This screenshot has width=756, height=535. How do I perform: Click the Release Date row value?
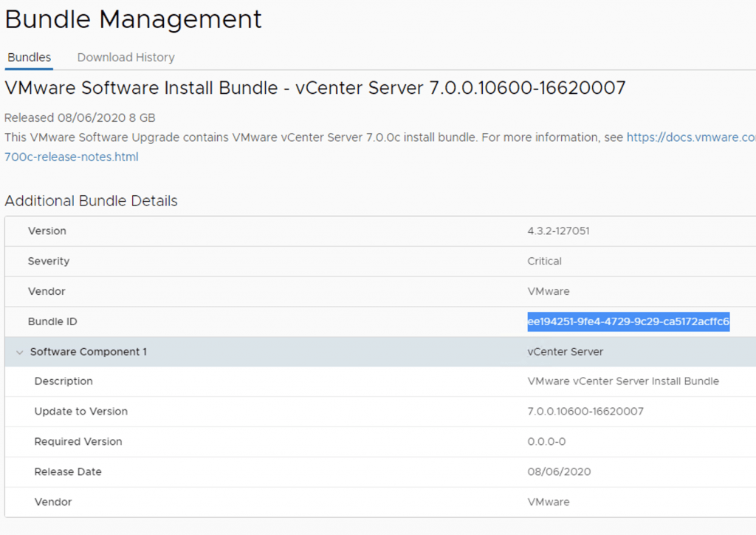pyautogui.click(x=559, y=471)
